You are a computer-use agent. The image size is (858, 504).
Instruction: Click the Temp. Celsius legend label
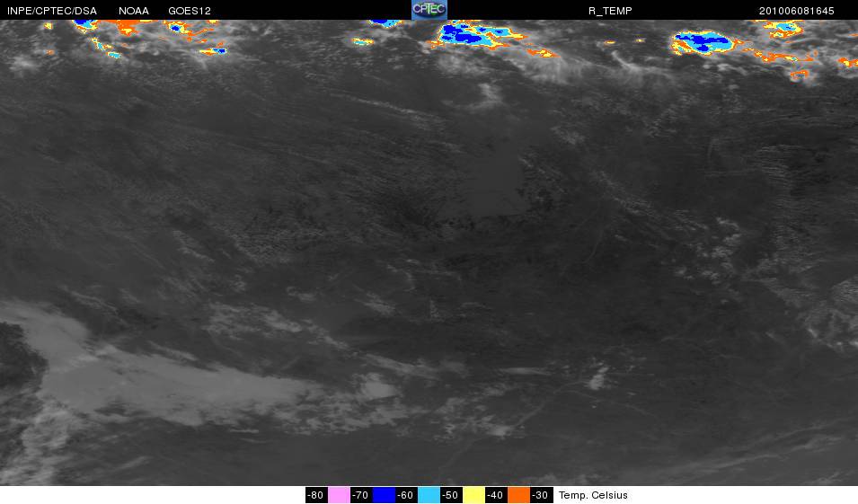coord(593,495)
